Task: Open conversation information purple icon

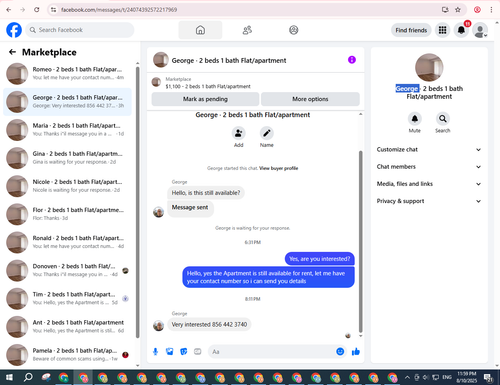Action: click(352, 60)
